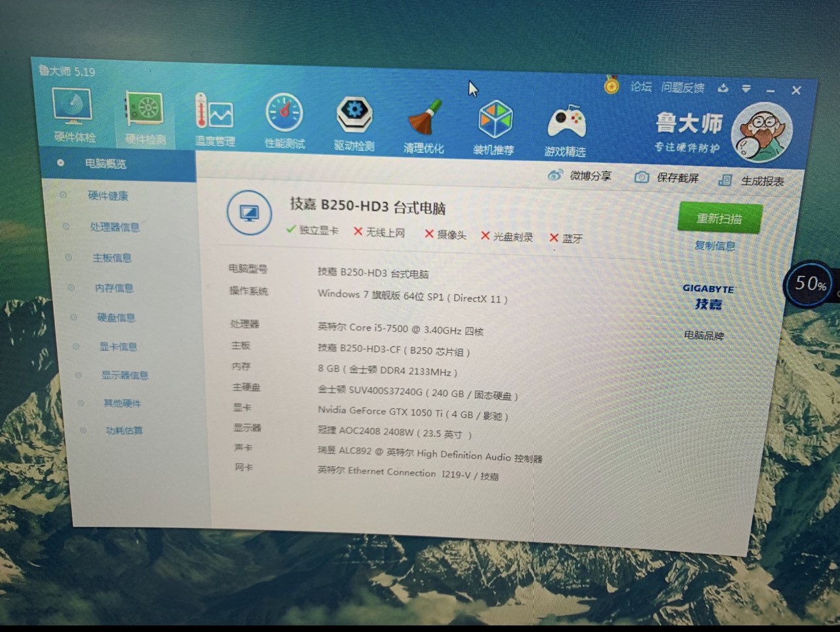Click the 摄像头 unavailable status
This screenshot has width=840, height=632.
point(446,234)
